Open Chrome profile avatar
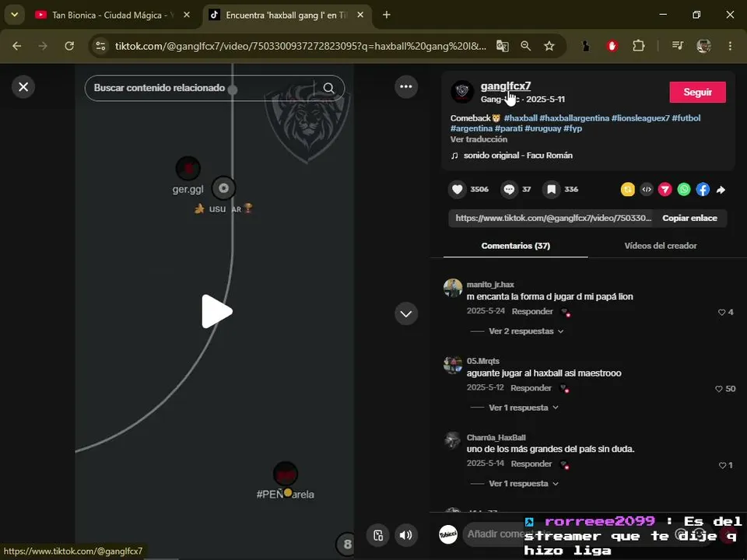 click(x=703, y=46)
